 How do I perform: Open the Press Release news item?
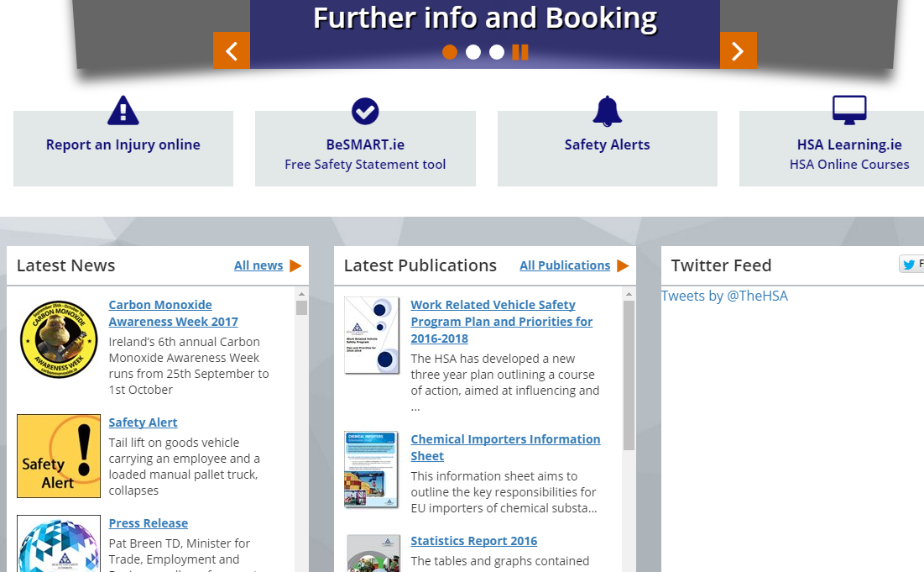click(x=149, y=523)
